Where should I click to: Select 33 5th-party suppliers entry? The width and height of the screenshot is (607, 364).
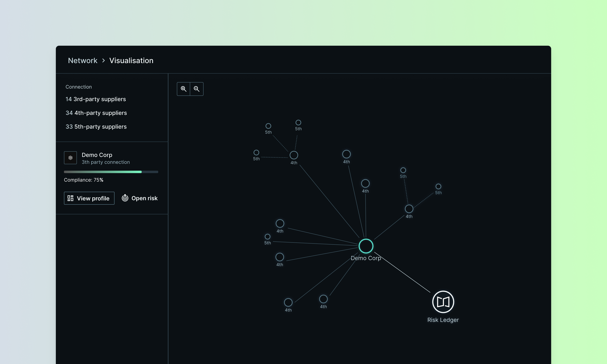point(96,127)
